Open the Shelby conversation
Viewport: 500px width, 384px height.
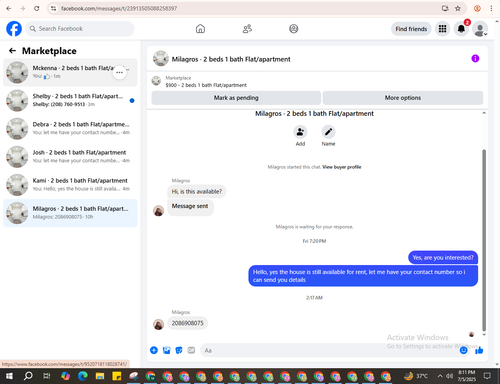(x=70, y=100)
